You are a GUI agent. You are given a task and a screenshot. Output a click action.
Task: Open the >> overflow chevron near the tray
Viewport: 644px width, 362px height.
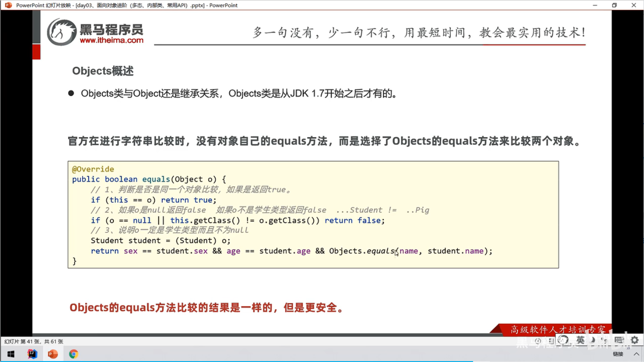(x=628, y=348)
